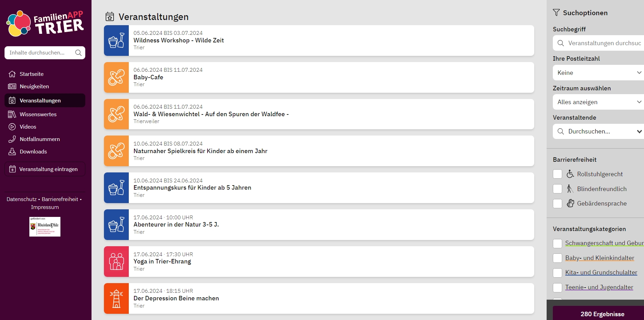
Task: Enable the Rollstuhlgerecht checkbox
Action: (x=557, y=174)
